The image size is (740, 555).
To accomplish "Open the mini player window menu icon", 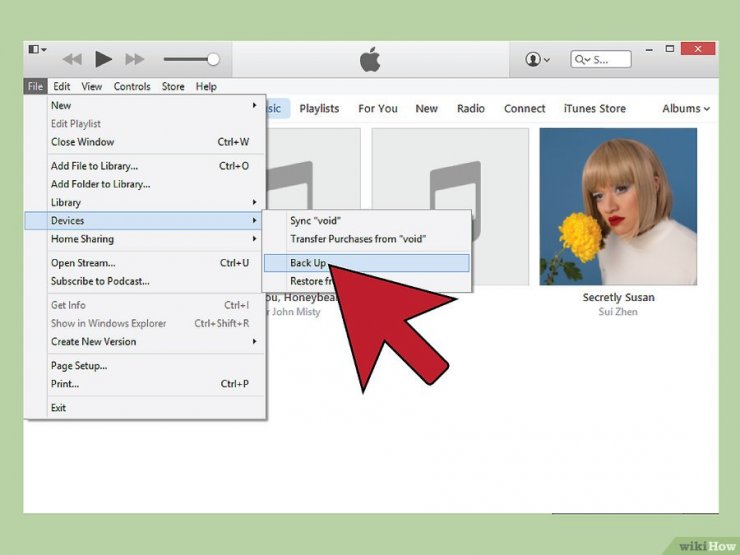I will coord(37,49).
